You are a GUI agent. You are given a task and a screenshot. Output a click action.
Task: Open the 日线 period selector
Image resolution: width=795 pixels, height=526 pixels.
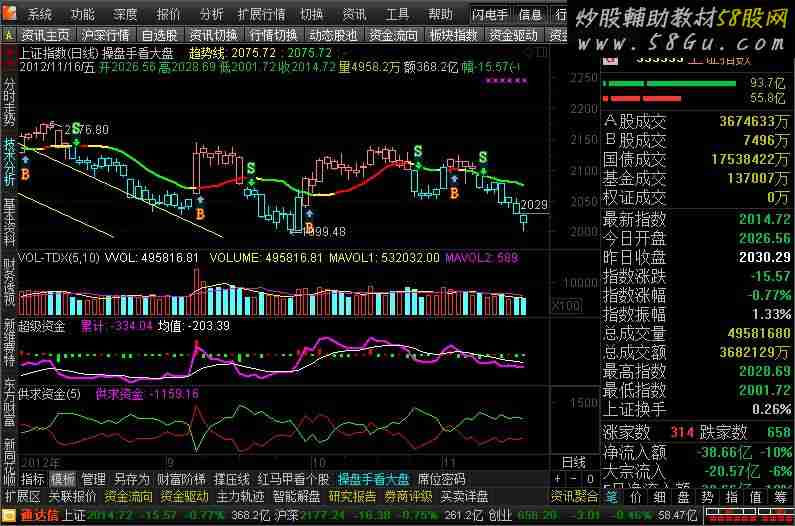(574, 462)
